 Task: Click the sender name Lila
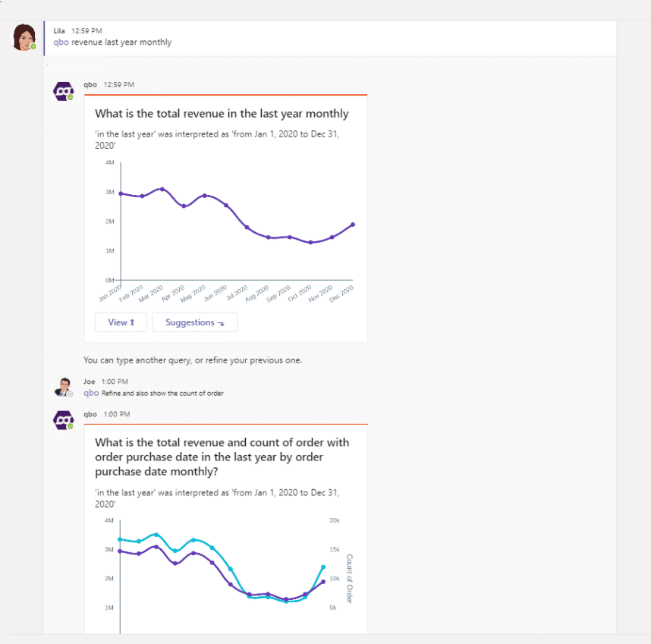[59, 30]
